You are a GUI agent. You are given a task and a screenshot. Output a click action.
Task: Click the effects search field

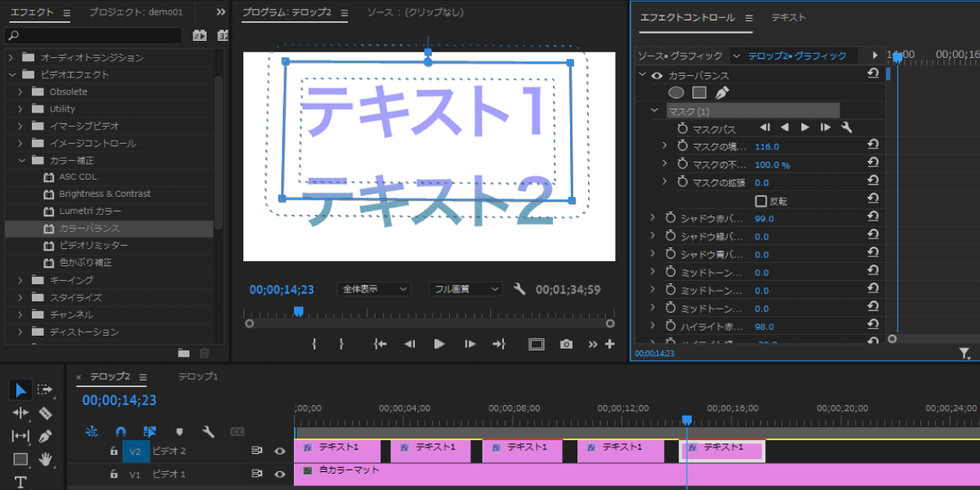[93, 36]
